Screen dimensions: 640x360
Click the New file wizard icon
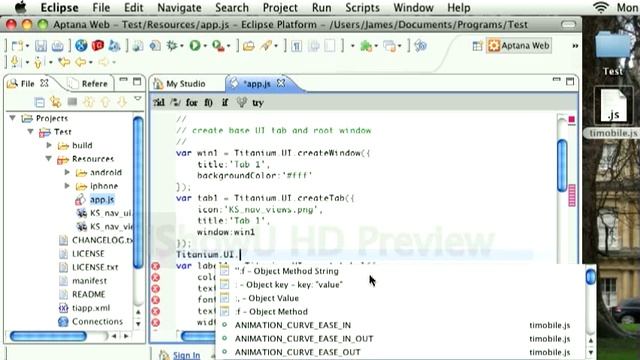[17, 46]
